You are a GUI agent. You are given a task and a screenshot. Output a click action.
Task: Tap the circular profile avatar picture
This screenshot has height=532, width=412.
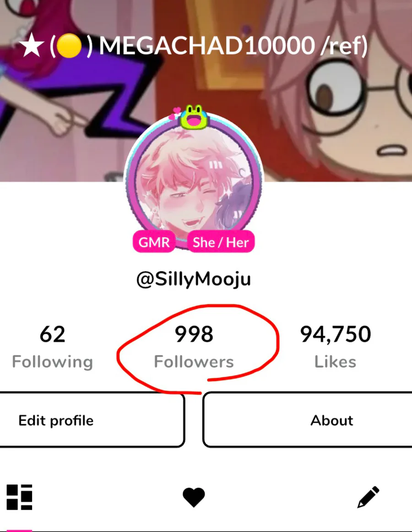pyautogui.click(x=194, y=183)
